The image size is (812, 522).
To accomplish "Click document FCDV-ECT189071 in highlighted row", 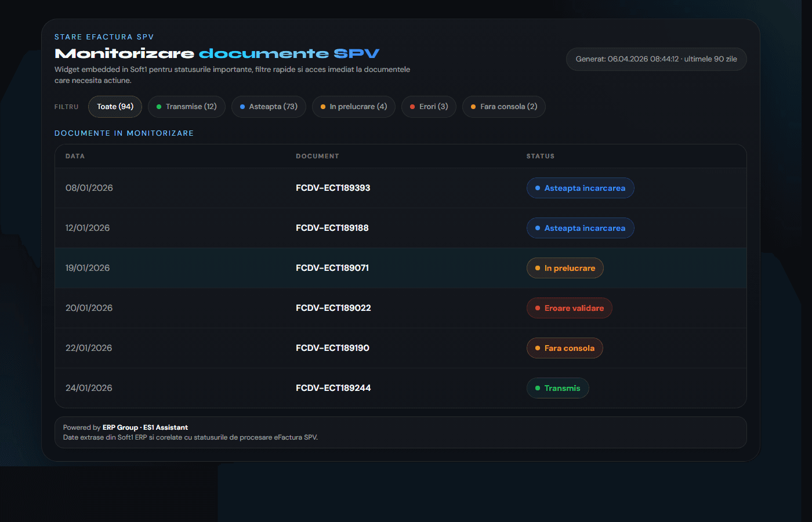I will click(x=332, y=268).
